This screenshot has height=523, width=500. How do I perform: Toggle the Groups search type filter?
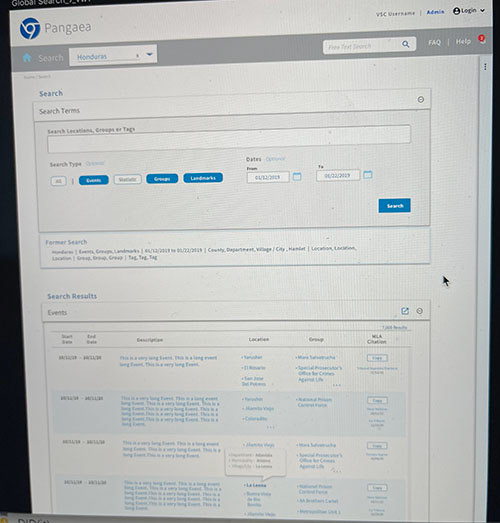(162, 179)
